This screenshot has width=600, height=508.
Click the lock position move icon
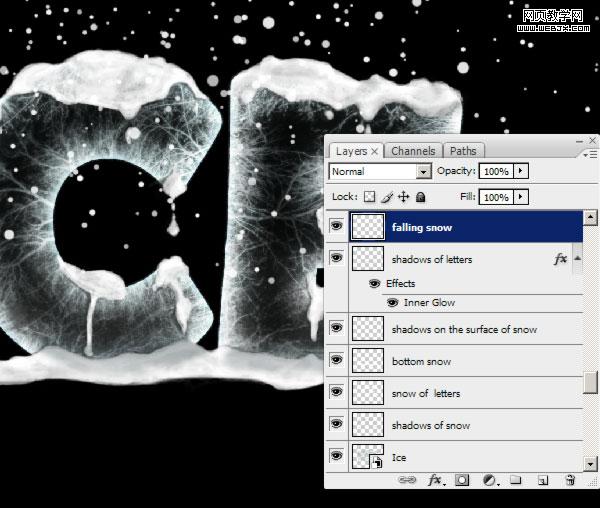point(403,197)
